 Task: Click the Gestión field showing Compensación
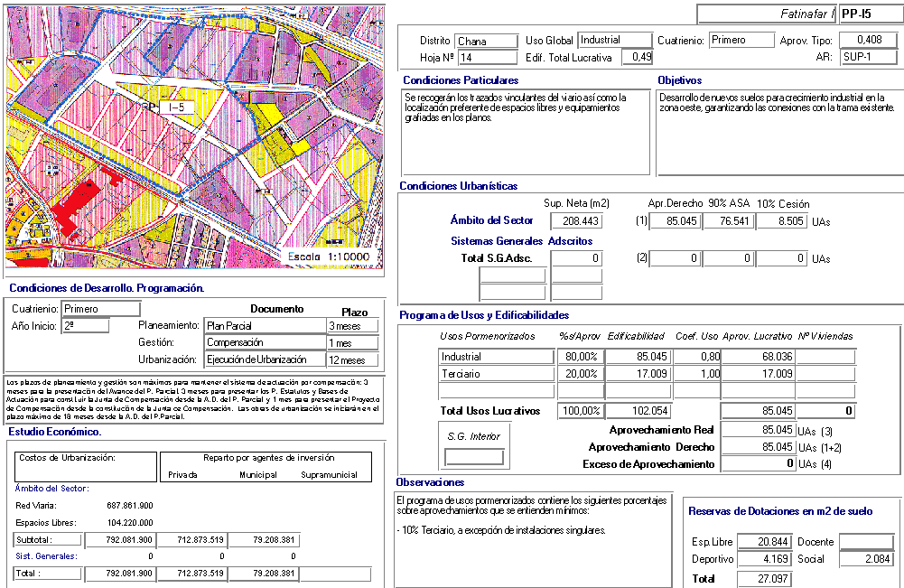[265, 343]
